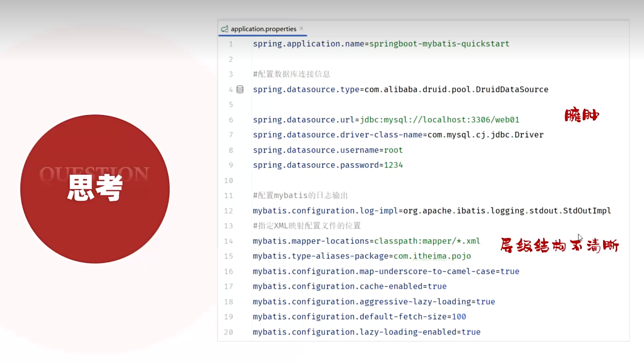Viewport: 644px width, 363px height.
Task: Click the lazy-loading-enabled=true line
Action: (x=366, y=332)
